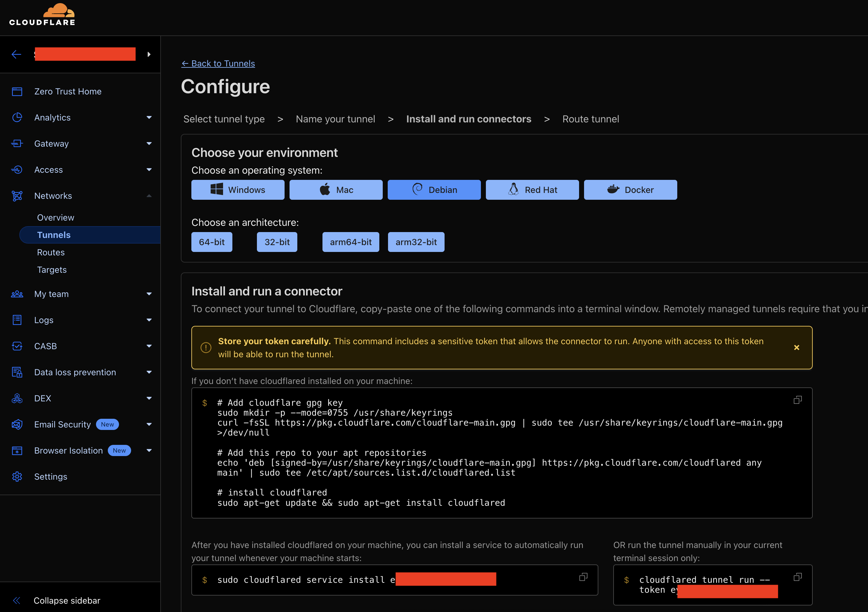868x612 pixels.
Task: Expand the Email Security arrow
Action: pyautogui.click(x=149, y=424)
